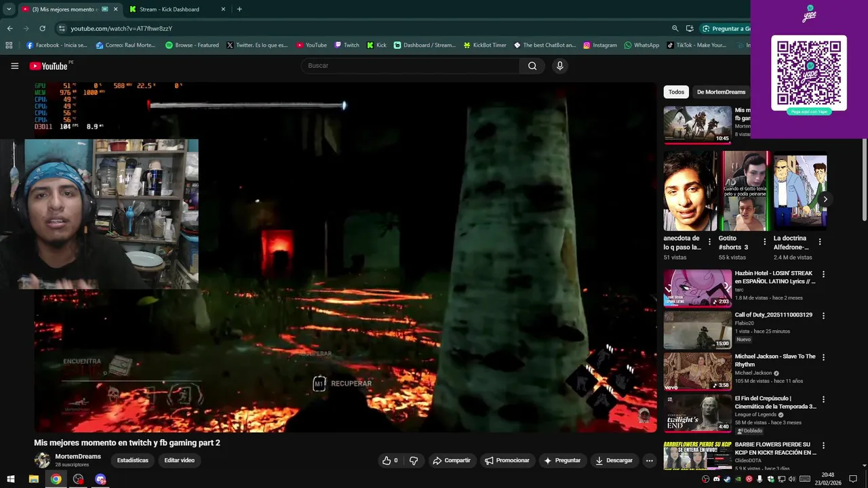Image resolution: width=868 pixels, height=488 pixels.
Task: Open options menu for Hazbin Hotel video
Action: click(x=824, y=274)
